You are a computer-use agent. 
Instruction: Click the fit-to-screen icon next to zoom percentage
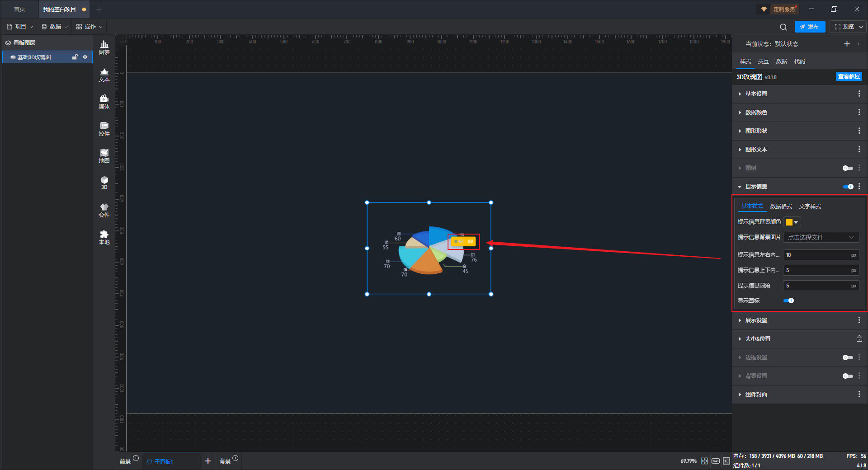(705, 461)
